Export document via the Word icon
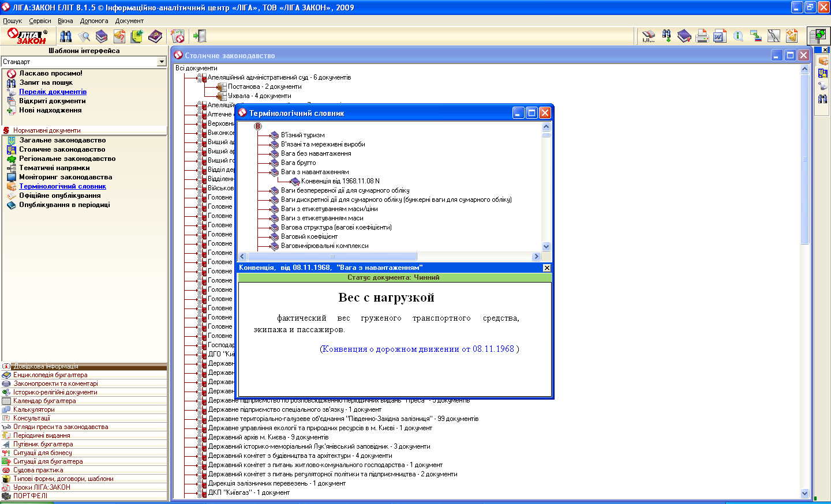831x504 pixels. pos(720,36)
